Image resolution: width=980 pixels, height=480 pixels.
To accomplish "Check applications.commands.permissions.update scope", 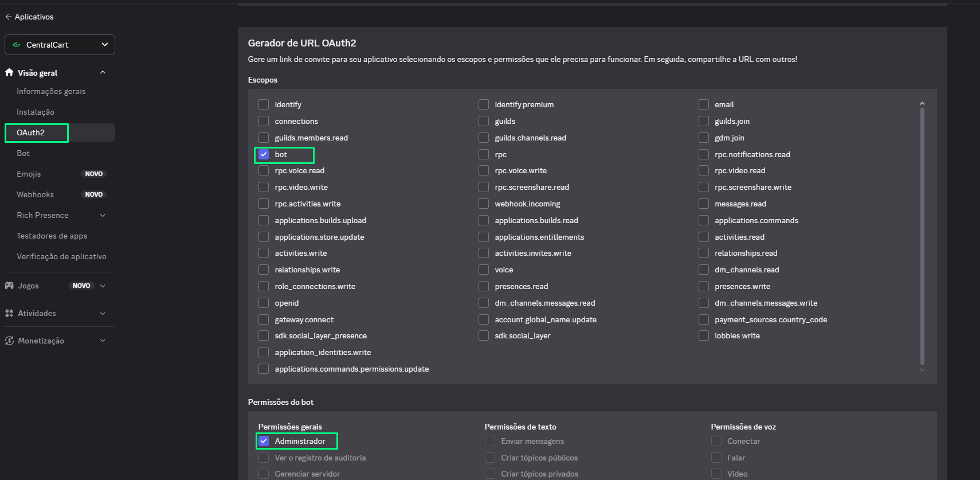I will pos(264,369).
